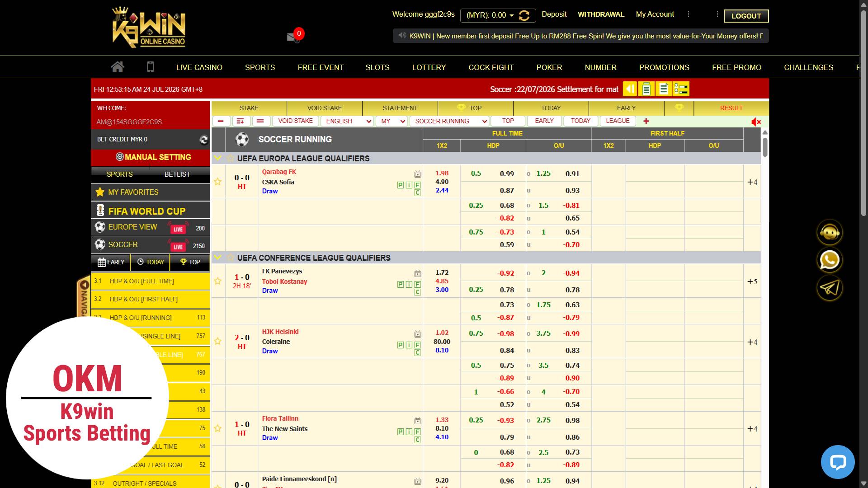Switch to the STATEMENT tab

click(400, 108)
